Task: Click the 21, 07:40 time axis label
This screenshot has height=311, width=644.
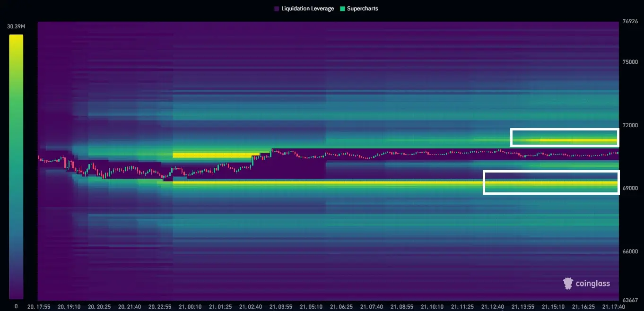Action: [372, 307]
